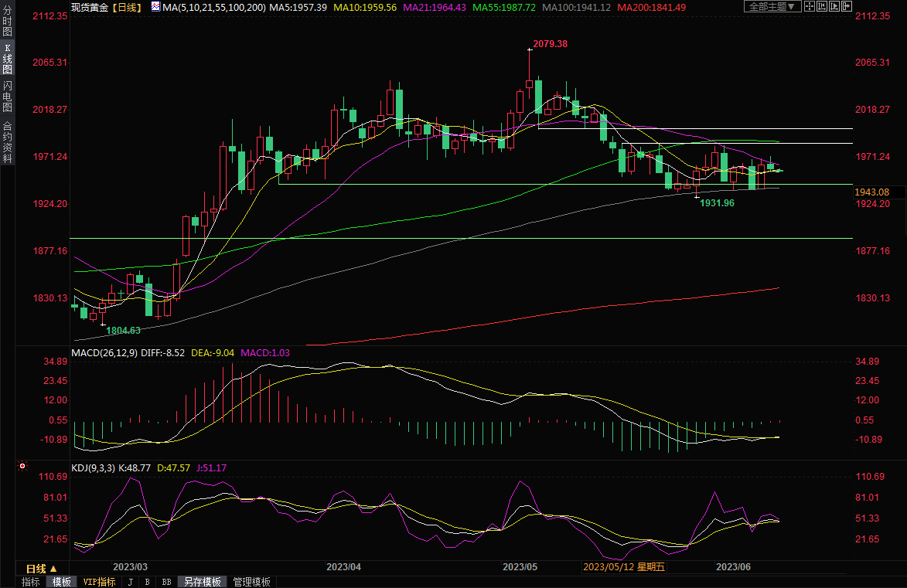Click the crosshair grid icon in top toolbar
Screen dimensions: 907x588
(809, 6)
